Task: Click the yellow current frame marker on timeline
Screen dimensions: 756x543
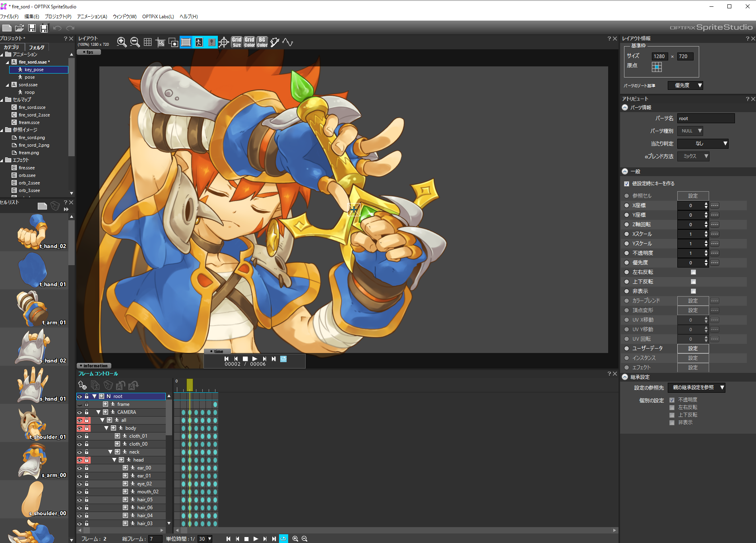Action: click(x=190, y=385)
